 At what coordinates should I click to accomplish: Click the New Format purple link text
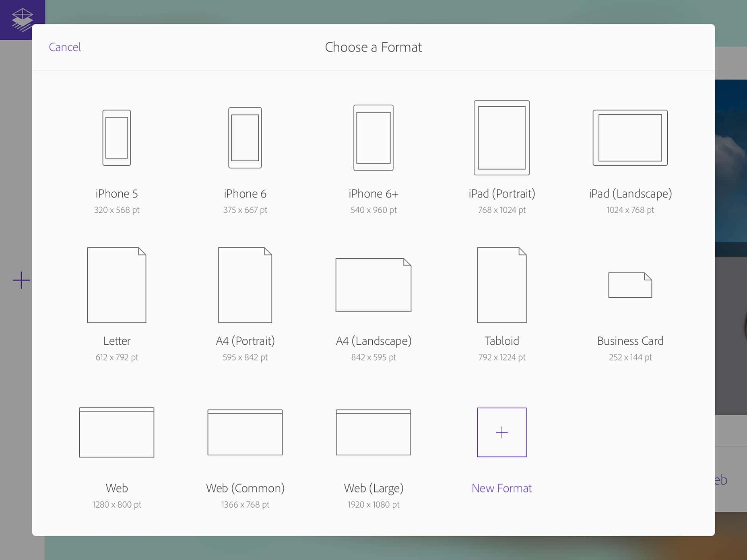pos(501,488)
